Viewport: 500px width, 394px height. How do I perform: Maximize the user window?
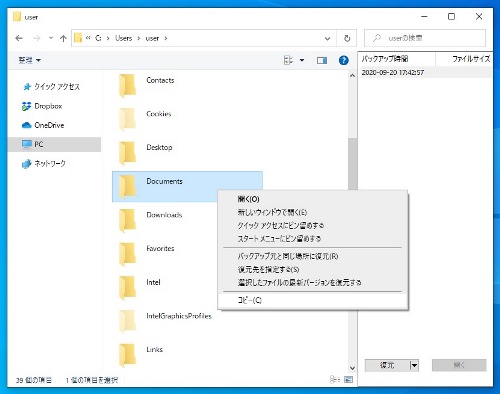(x=451, y=16)
